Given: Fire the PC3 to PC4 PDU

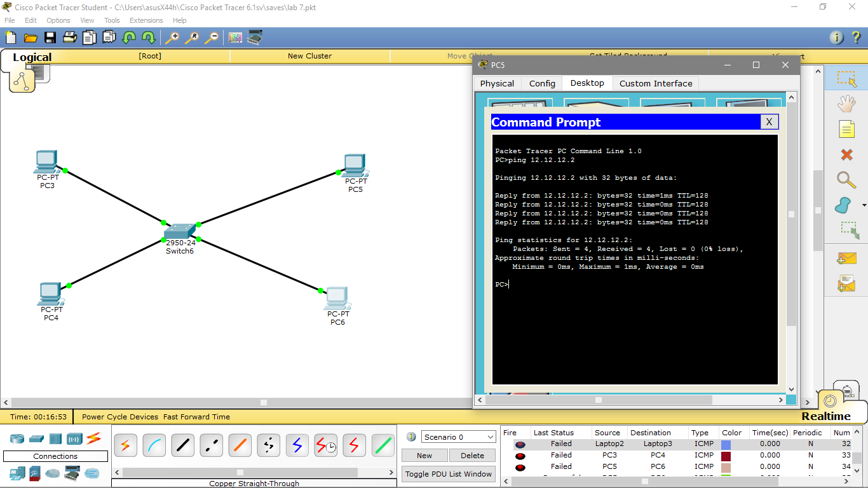Looking at the screenshot, I should coord(520,456).
